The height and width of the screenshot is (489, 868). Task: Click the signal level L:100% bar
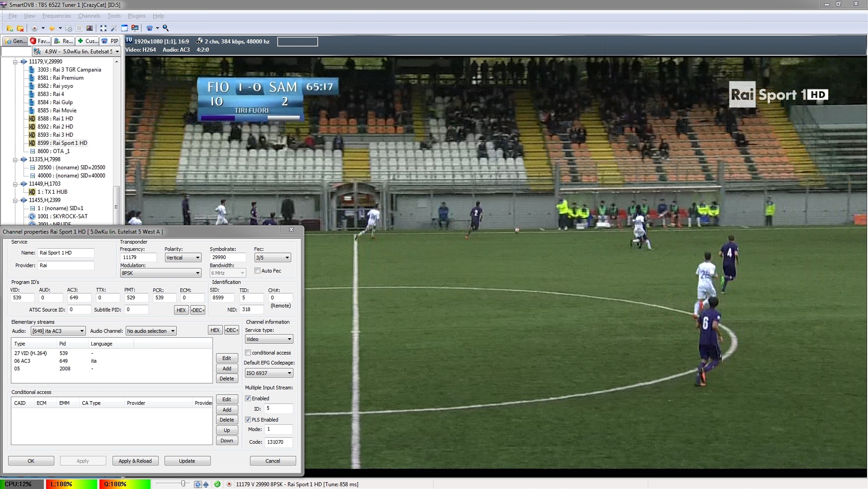pyautogui.click(x=71, y=484)
